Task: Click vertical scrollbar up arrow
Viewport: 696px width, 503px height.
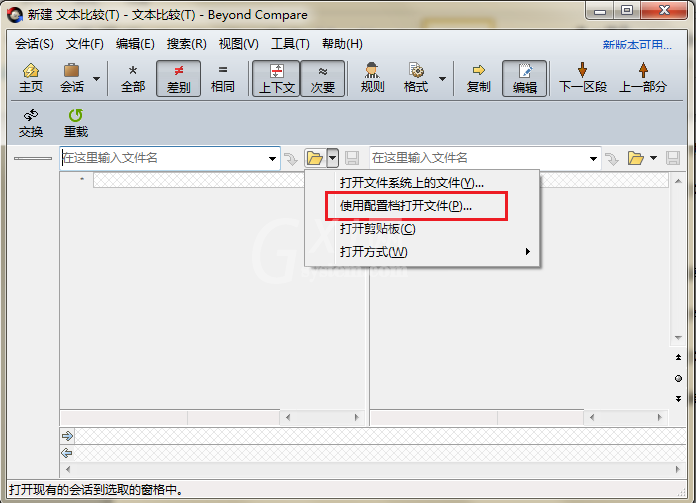Action: (678, 181)
